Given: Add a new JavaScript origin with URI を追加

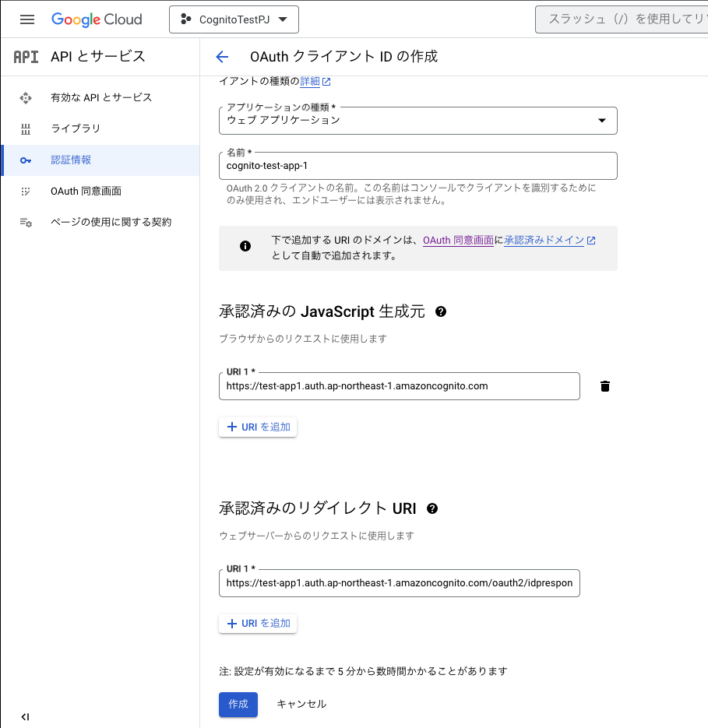Looking at the screenshot, I should [x=258, y=426].
